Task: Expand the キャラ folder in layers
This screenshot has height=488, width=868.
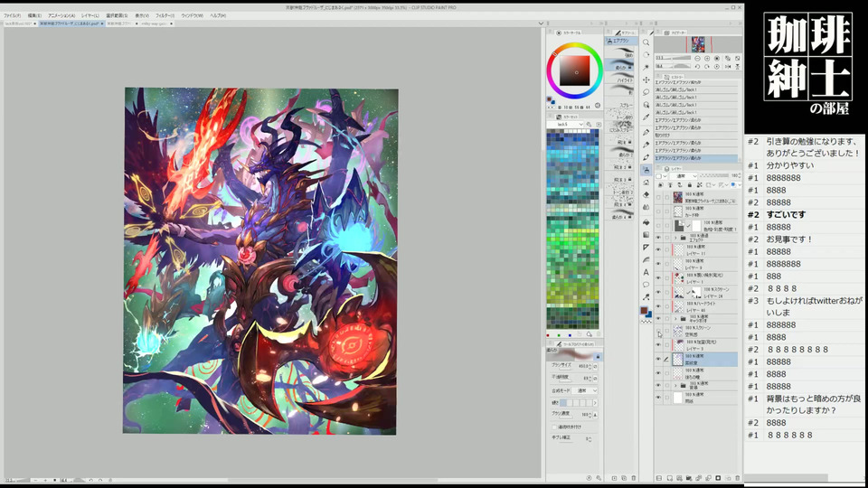Action: [x=675, y=319]
